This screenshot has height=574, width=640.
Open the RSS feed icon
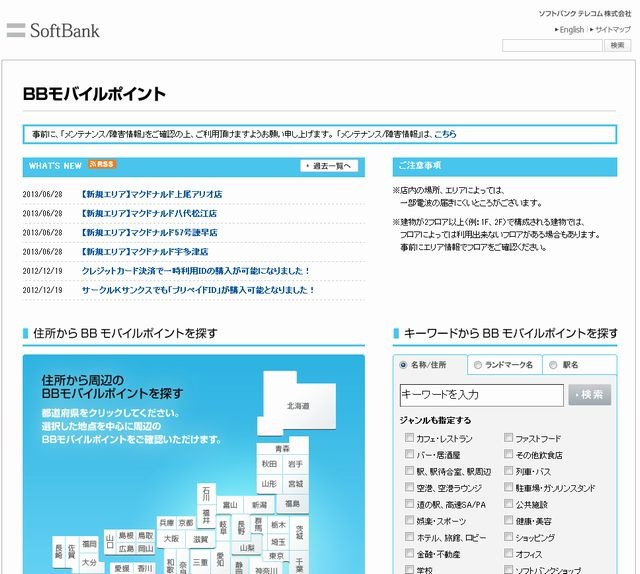coord(102,164)
